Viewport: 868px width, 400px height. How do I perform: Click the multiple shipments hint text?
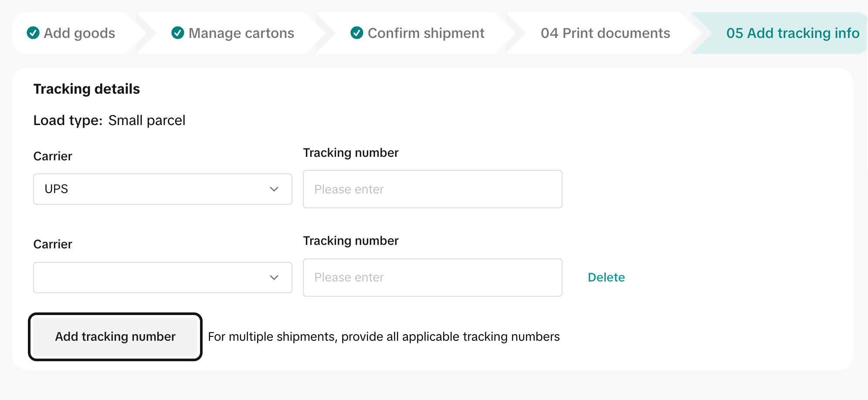point(383,336)
